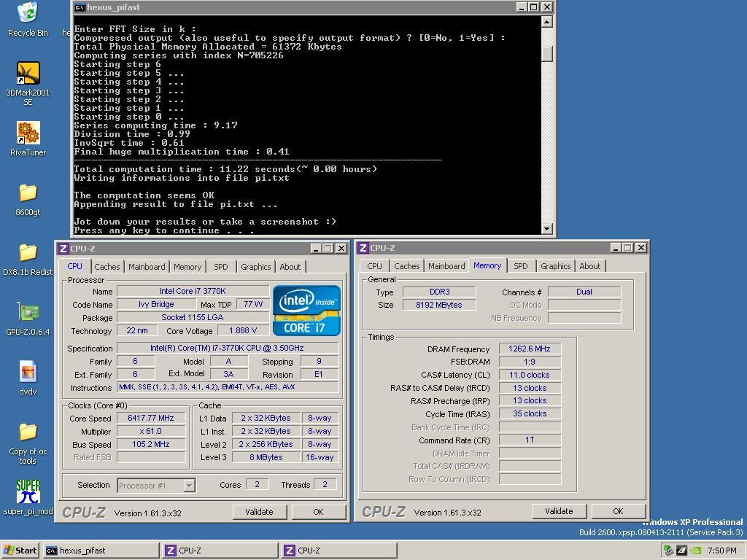Click 'Code Name' Ivy Bridge value
Screen dimensions: 747x560
click(x=156, y=304)
